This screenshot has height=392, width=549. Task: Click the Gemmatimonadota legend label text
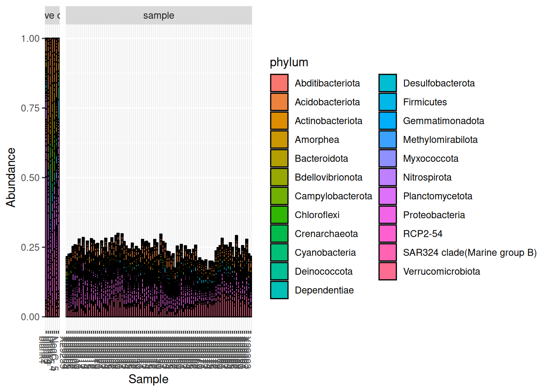click(x=443, y=121)
